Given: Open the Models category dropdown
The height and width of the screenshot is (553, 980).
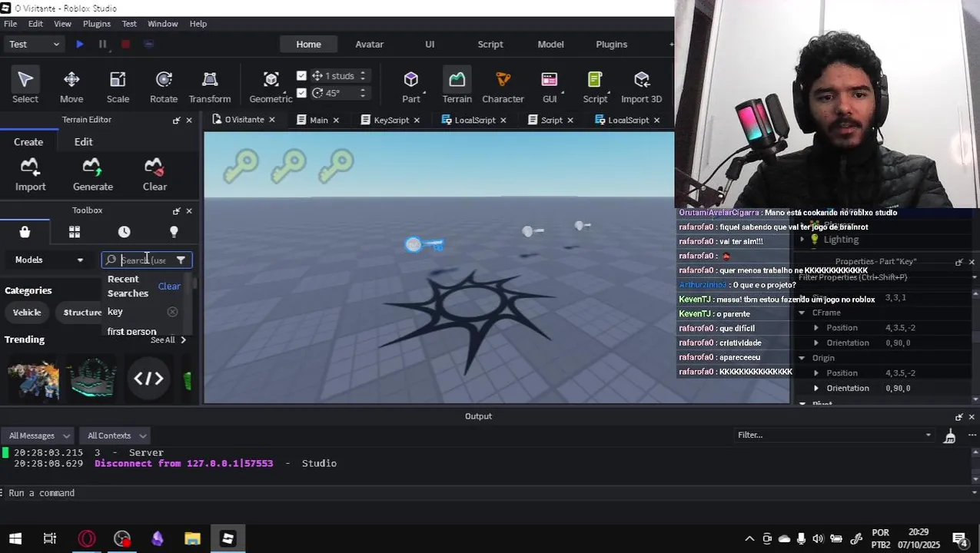Looking at the screenshot, I should 48,260.
